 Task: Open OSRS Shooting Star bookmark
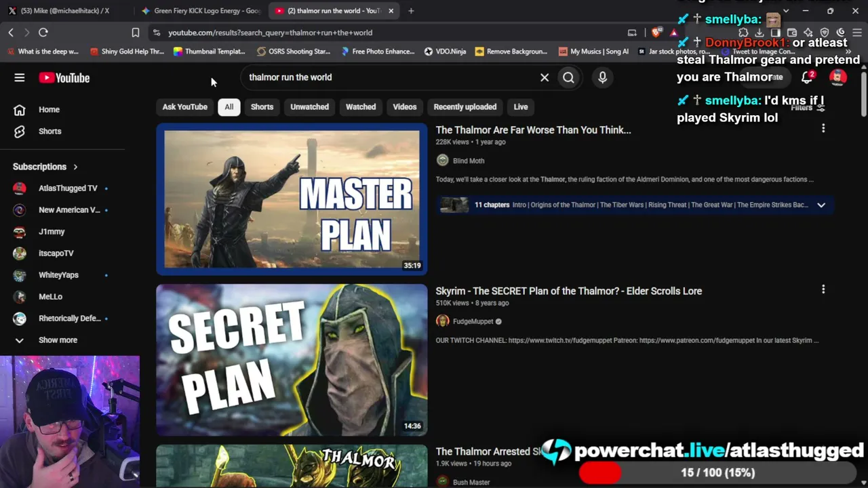[x=294, y=52]
